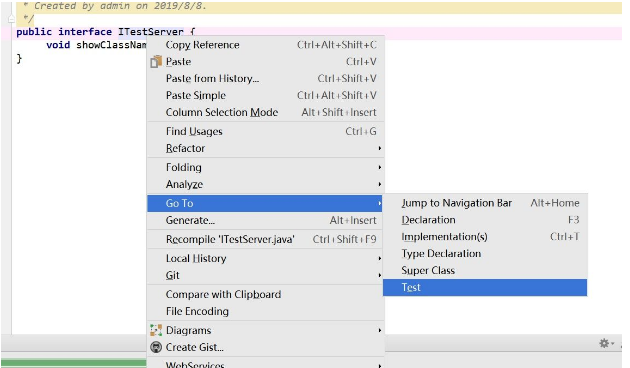This screenshot has width=630, height=368.
Task: Open Local History submenu
Action: [x=266, y=258]
